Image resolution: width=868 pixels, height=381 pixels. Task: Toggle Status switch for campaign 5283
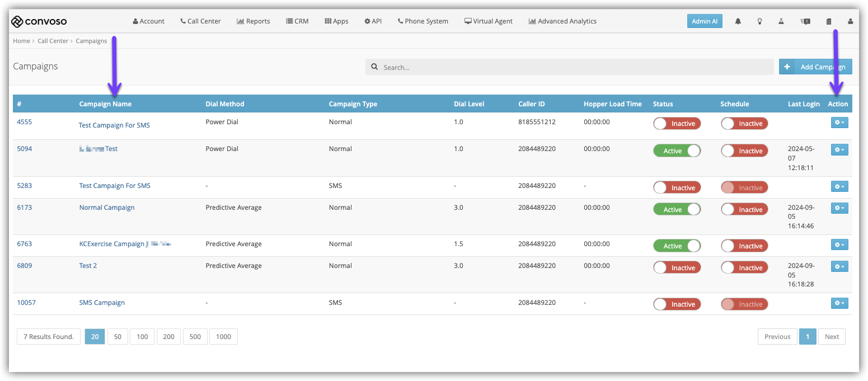(x=677, y=188)
